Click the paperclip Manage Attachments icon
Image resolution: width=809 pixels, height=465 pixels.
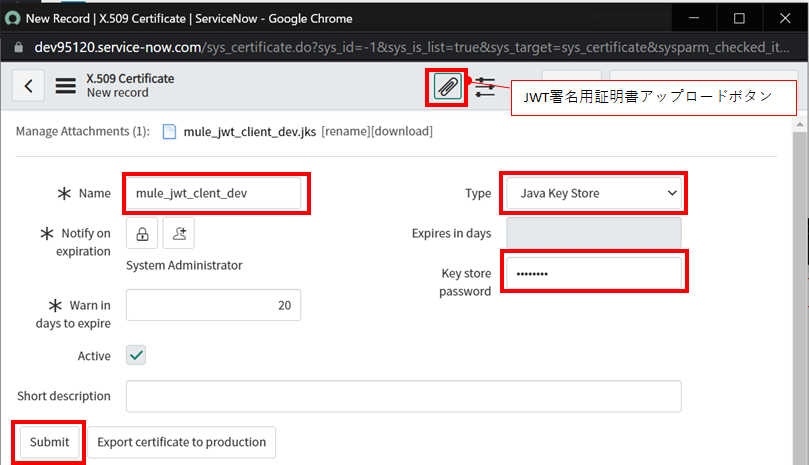click(449, 87)
